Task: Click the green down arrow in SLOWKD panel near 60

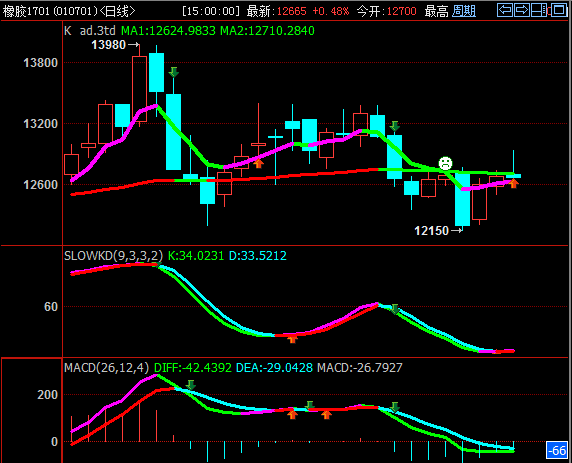Action: click(394, 309)
